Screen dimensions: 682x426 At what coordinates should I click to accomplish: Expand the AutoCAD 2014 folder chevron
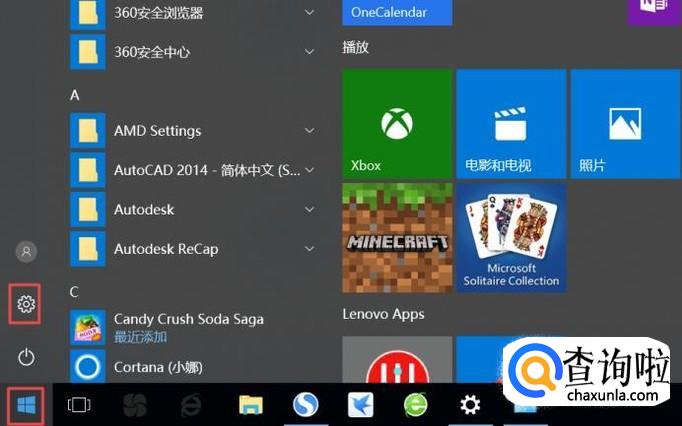point(310,170)
